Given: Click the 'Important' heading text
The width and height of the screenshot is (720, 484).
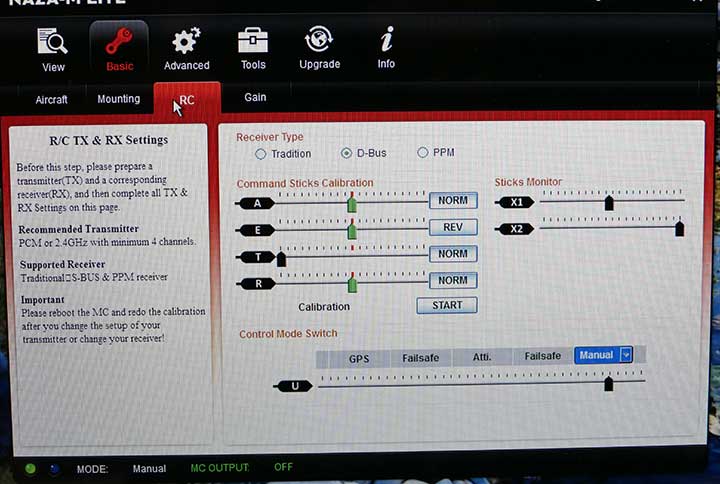Looking at the screenshot, I should [x=43, y=300].
